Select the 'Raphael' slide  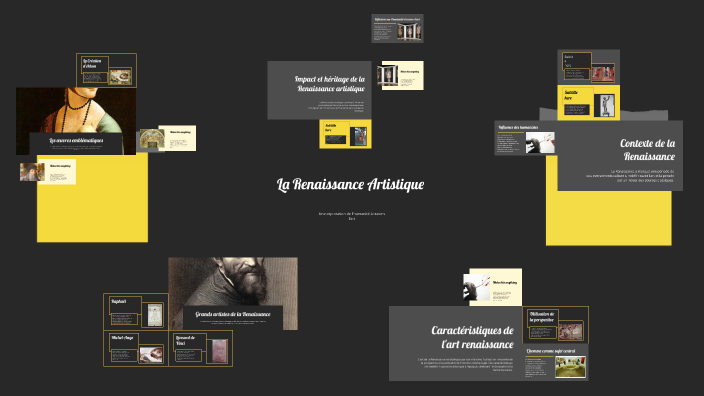coord(136,312)
